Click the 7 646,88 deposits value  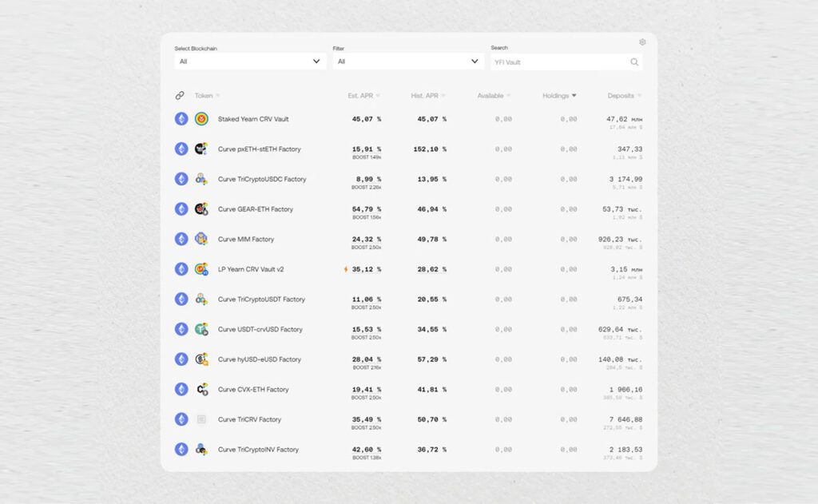pos(625,419)
